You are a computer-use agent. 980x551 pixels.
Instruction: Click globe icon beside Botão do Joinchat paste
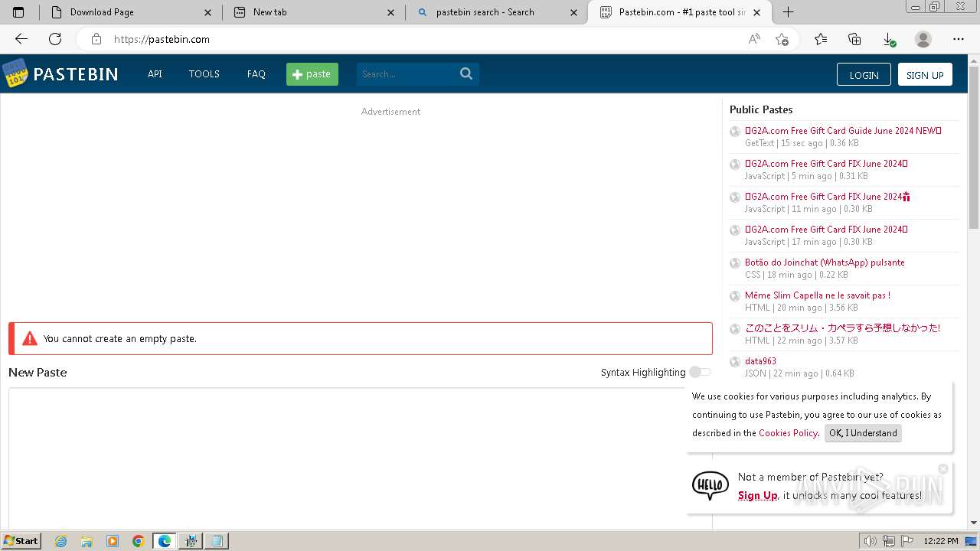coord(735,263)
